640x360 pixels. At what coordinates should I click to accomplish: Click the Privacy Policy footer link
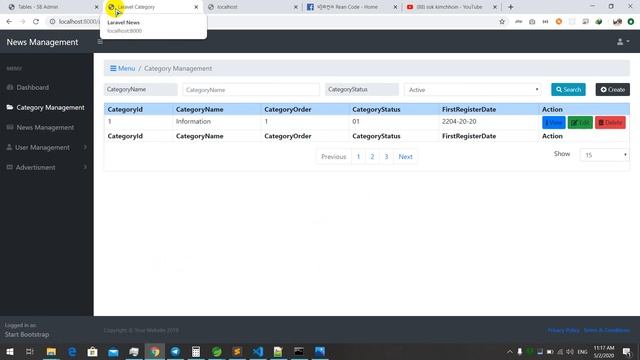point(563,330)
